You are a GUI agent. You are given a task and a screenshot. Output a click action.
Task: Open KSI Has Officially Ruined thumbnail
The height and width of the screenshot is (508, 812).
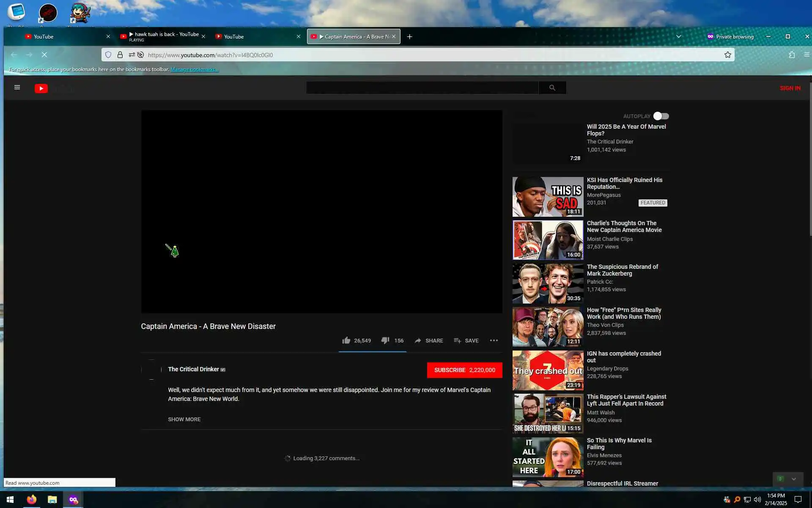(548, 197)
